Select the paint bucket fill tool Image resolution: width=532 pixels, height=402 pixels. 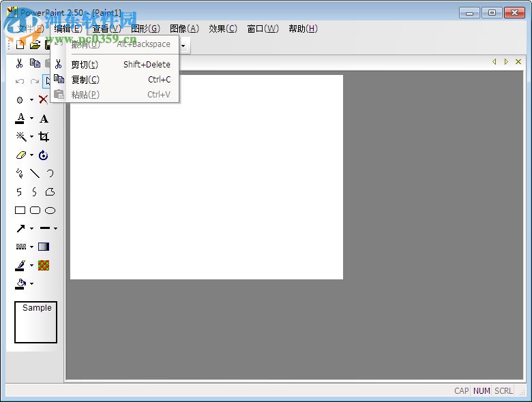pos(20,284)
